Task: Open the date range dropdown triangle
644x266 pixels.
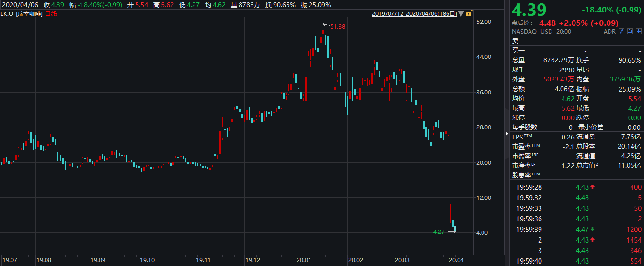Action: point(460,14)
